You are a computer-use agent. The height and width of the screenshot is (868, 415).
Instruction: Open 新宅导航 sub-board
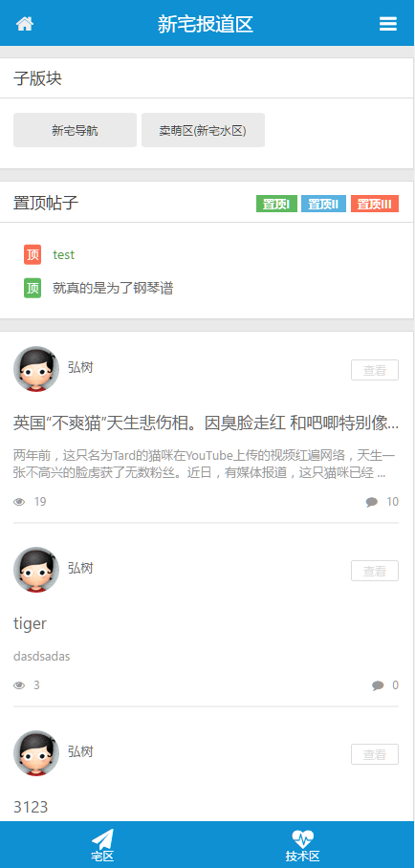click(75, 130)
